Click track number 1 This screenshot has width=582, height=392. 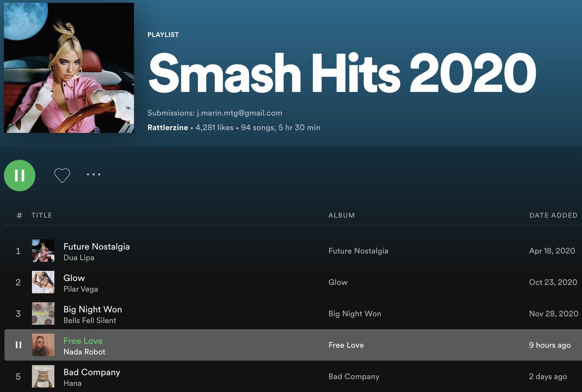tap(18, 251)
